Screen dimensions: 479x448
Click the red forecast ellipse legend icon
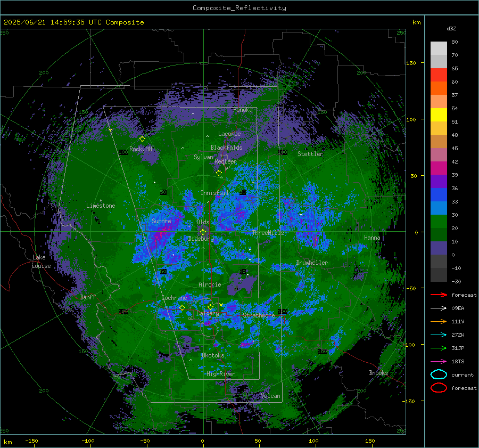click(439, 388)
